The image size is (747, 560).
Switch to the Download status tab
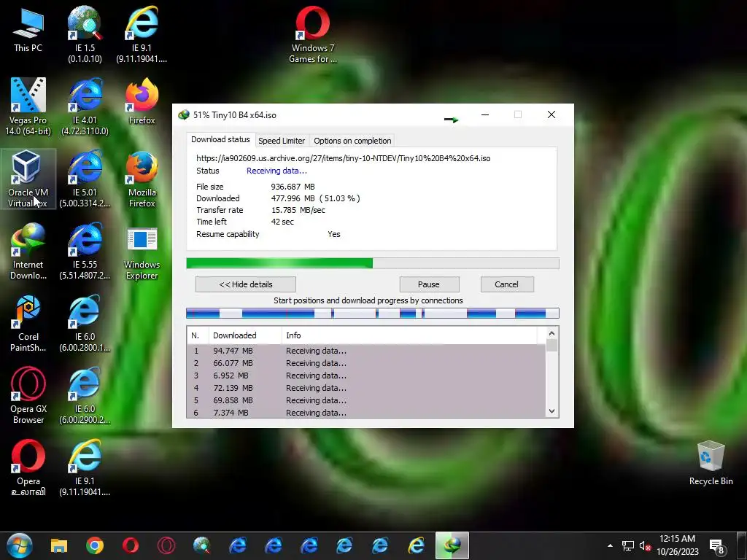tap(220, 139)
